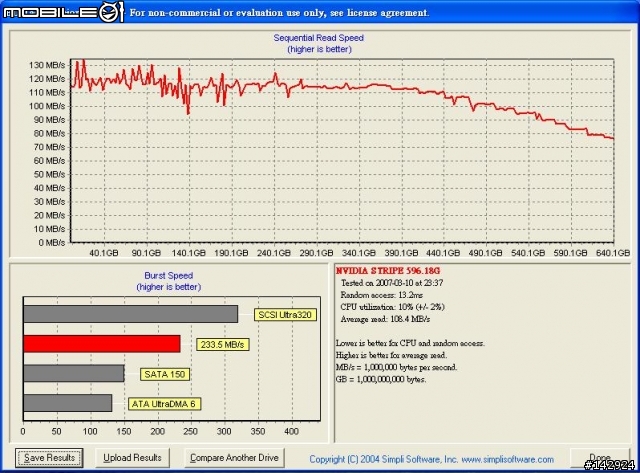
Task: Click the Burst Speed chart title
Action: [x=169, y=275]
